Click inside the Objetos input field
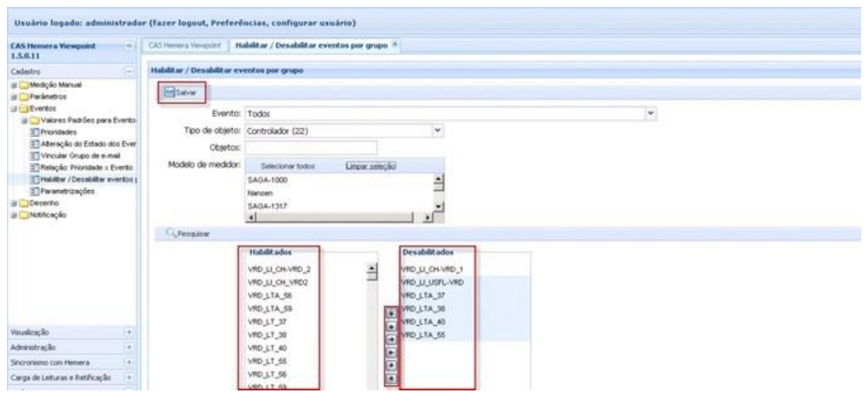 tap(300, 148)
